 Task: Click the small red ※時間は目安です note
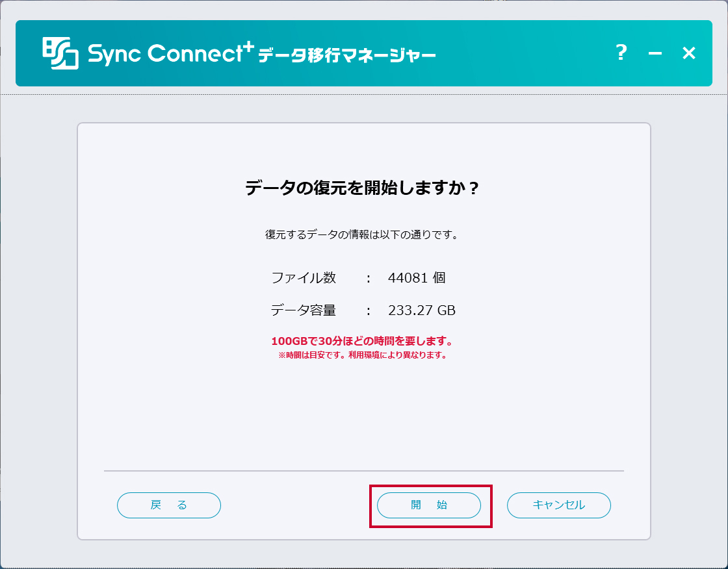pos(363,355)
